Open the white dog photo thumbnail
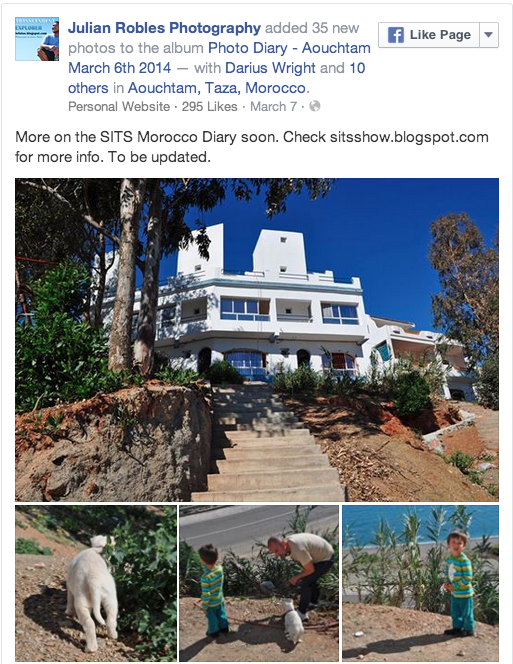The width and height of the screenshot is (513, 664). (96, 583)
